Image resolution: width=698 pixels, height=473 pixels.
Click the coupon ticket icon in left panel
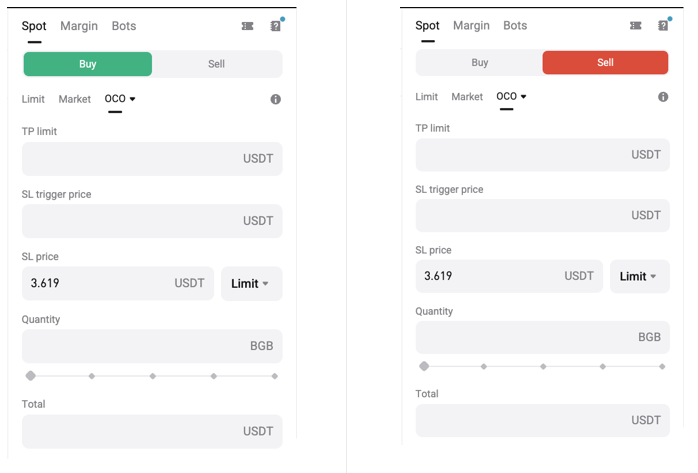click(x=248, y=26)
